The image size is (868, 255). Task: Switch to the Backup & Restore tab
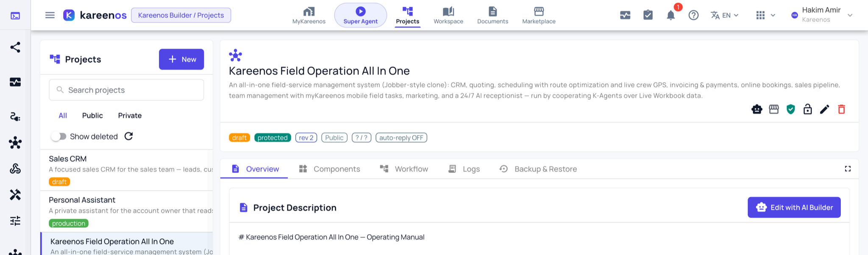(x=538, y=169)
